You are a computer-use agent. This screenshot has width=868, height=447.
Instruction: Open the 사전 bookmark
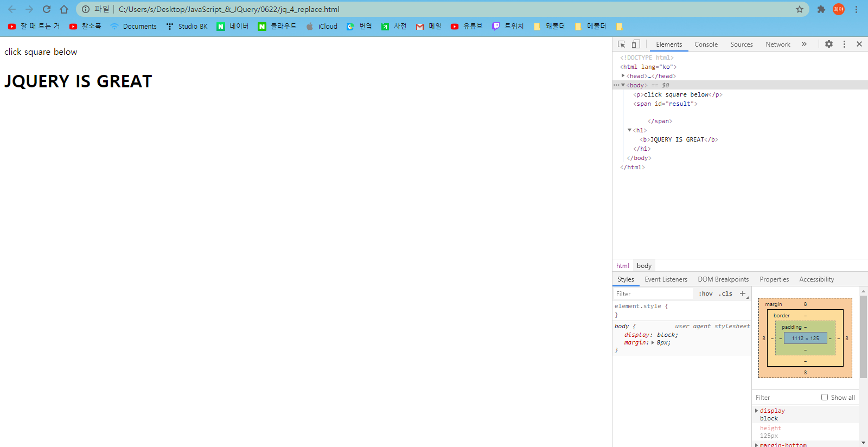(x=394, y=26)
